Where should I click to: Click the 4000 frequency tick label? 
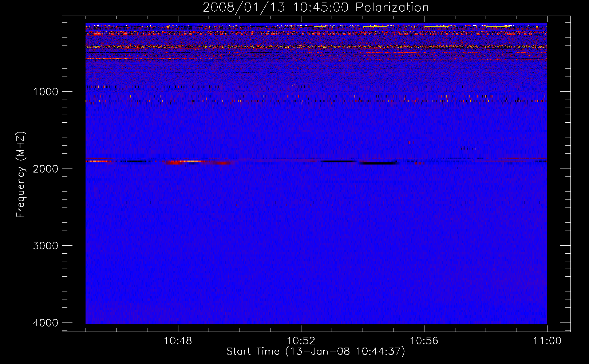pyautogui.click(x=46, y=323)
